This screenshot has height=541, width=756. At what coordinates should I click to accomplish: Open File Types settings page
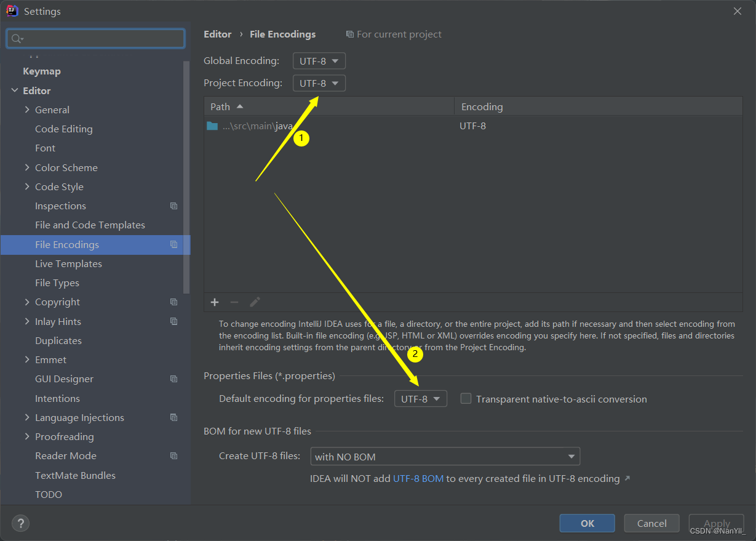(57, 283)
